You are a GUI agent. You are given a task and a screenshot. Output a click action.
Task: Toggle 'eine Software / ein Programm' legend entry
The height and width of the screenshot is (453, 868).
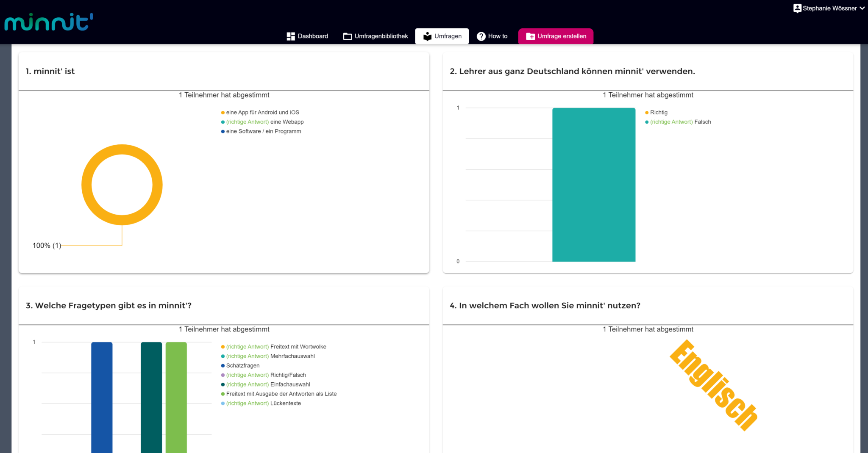(x=263, y=132)
